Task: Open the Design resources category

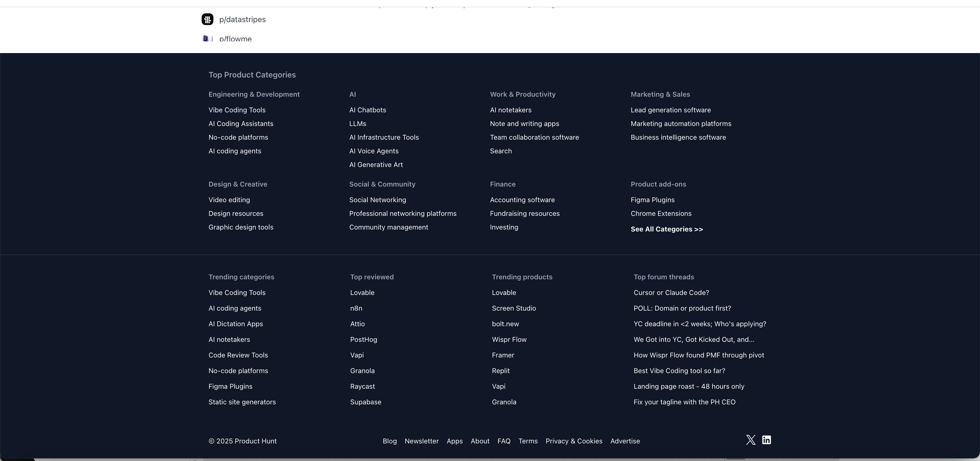Action: tap(236, 213)
